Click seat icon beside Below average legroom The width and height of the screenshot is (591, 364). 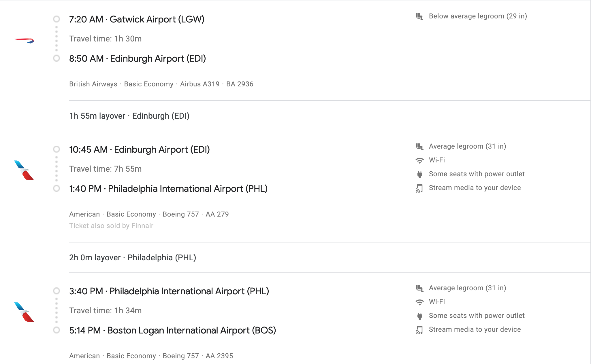419,16
